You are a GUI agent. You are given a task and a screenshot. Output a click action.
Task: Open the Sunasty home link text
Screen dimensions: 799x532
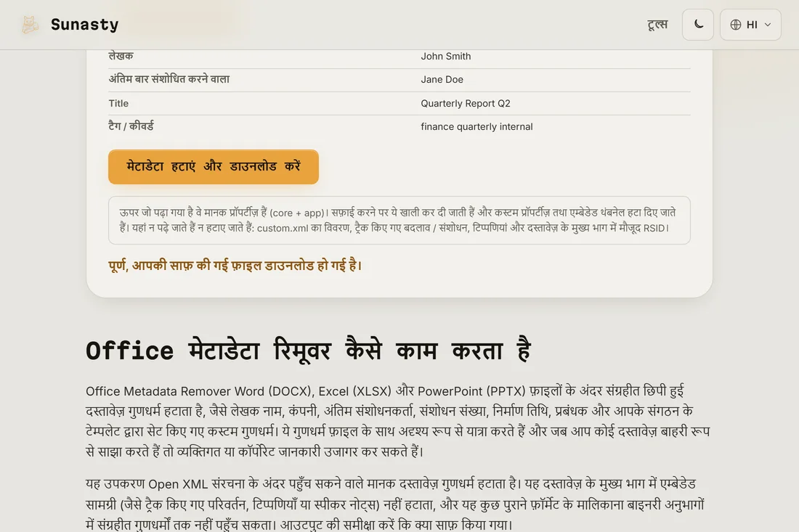84,25
